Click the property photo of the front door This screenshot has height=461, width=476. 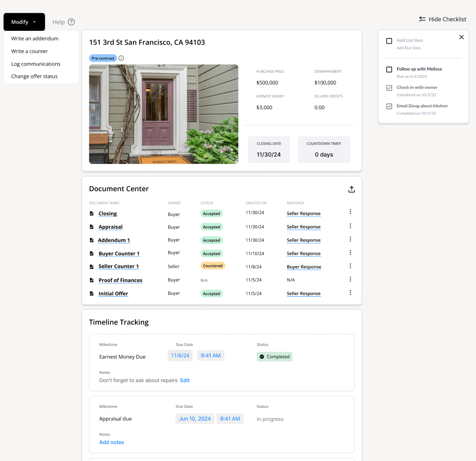pos(163,114)
